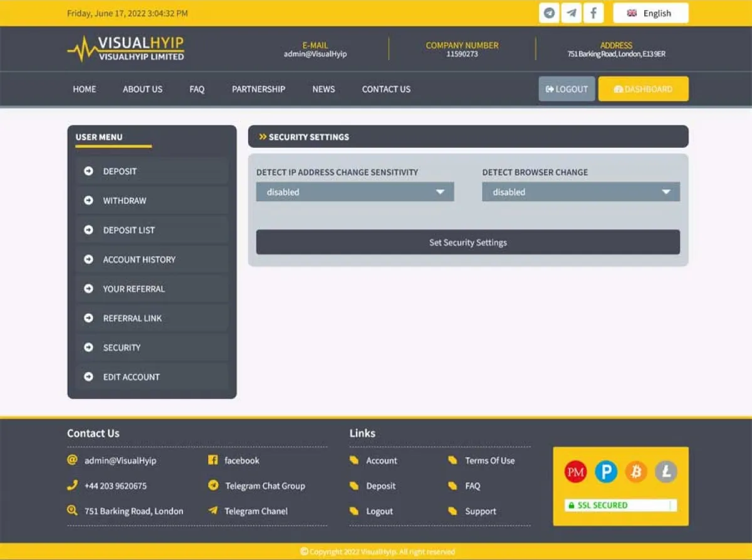
Task: Open Security in the user menu
Action: pyautogui.click(x=152, y=348)
